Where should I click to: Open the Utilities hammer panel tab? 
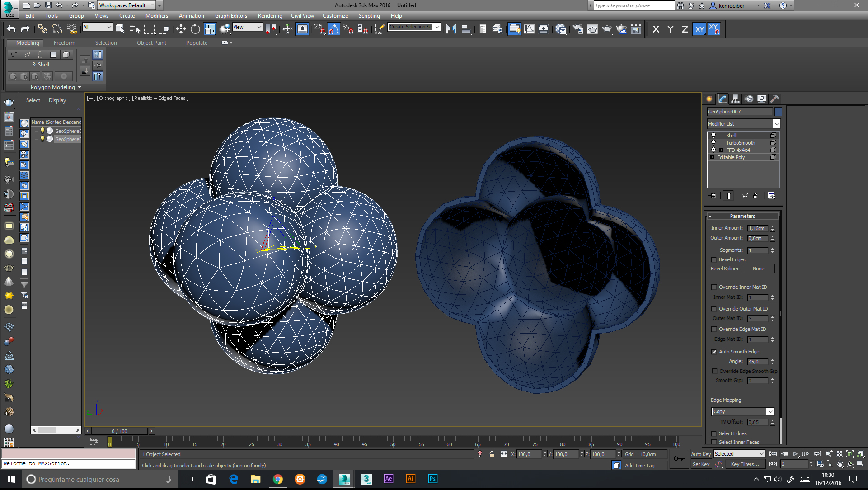click(x=774, y=99)
